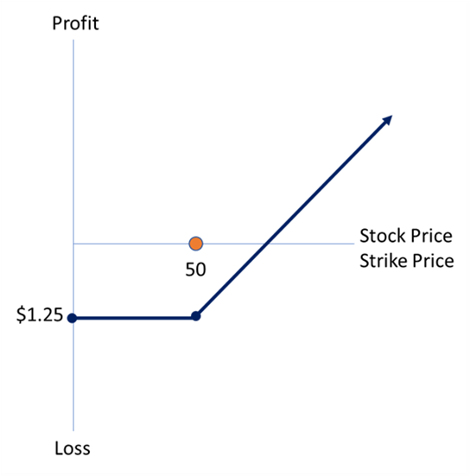Click the top end of the vertical axis

coord(73,40)
